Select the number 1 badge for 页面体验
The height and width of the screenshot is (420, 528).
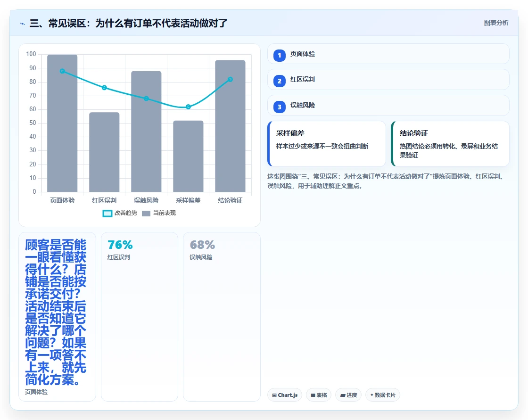(280, 55)
